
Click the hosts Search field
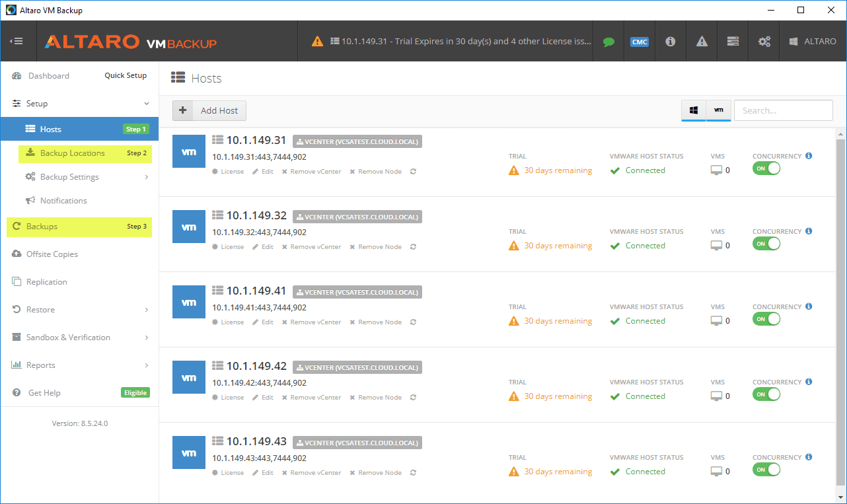point(784,110)
